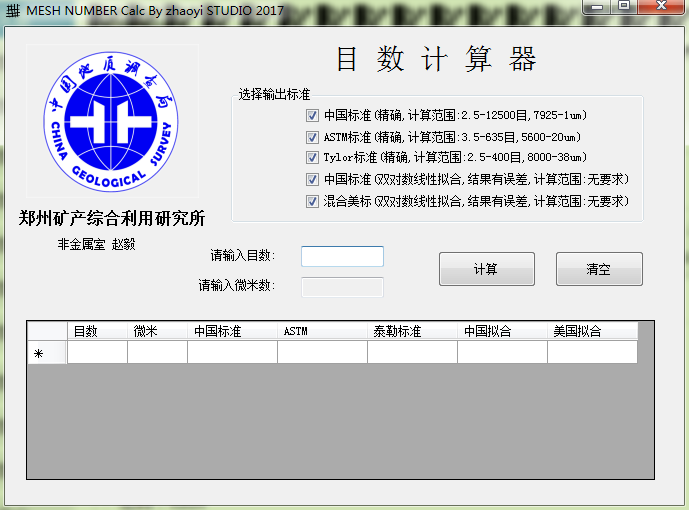Image resolution: width=689 pixels, height=510 pixels.
Task: Select the 目数 column header
Action: tap(97, 331)
